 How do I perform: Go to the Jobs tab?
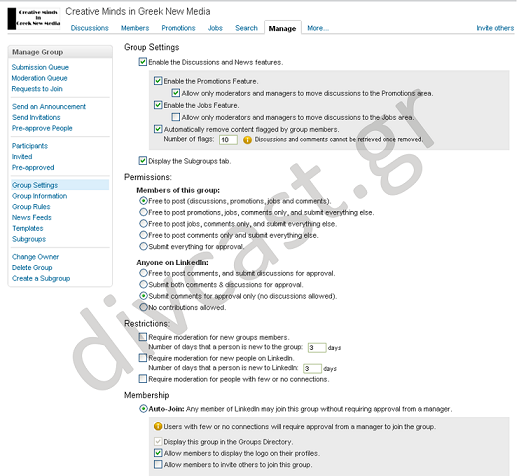point(215,28)
